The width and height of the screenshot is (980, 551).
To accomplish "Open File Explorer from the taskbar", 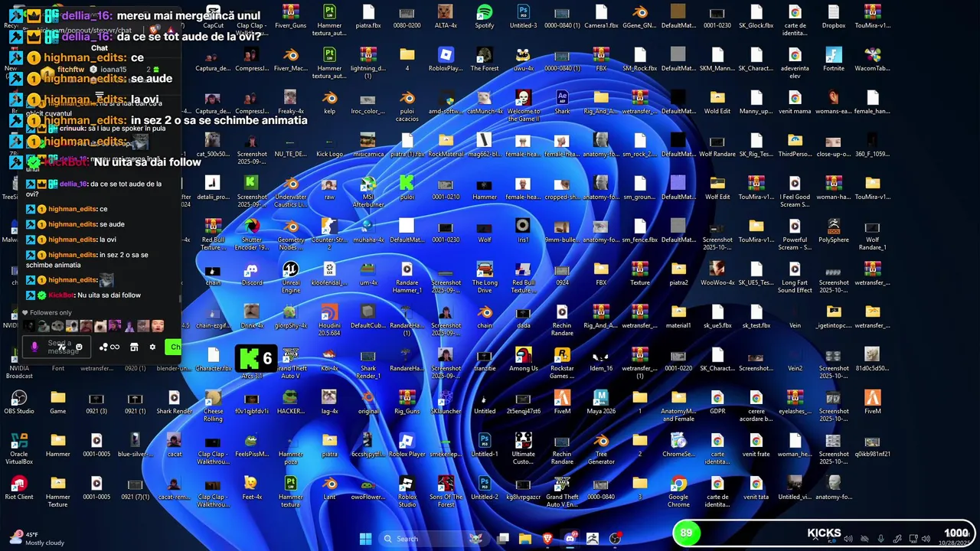I will (x=525, y=539).
